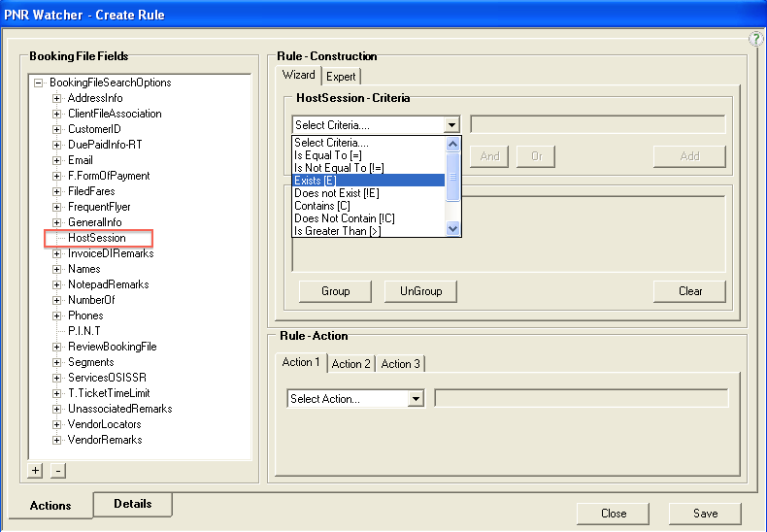The height and width of the screenshot is (532, 767).
Task: Expand the FiledFares node
Action: click(56, 191)
